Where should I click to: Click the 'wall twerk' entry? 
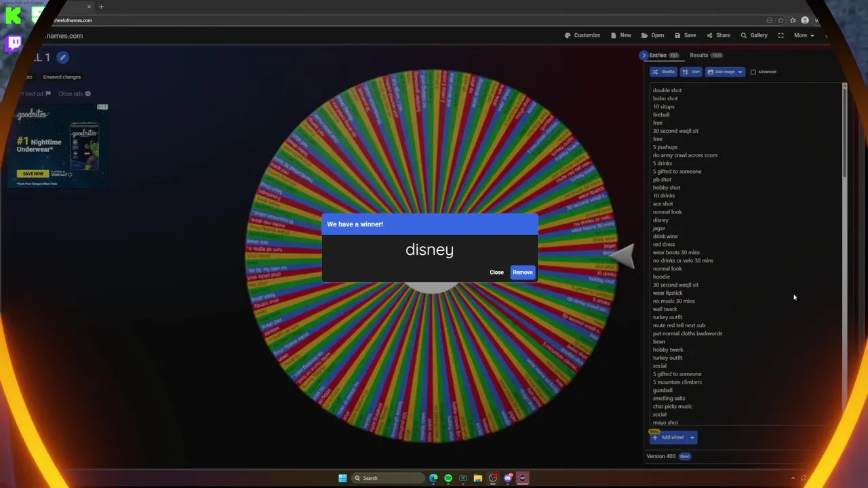pos(665,309)
